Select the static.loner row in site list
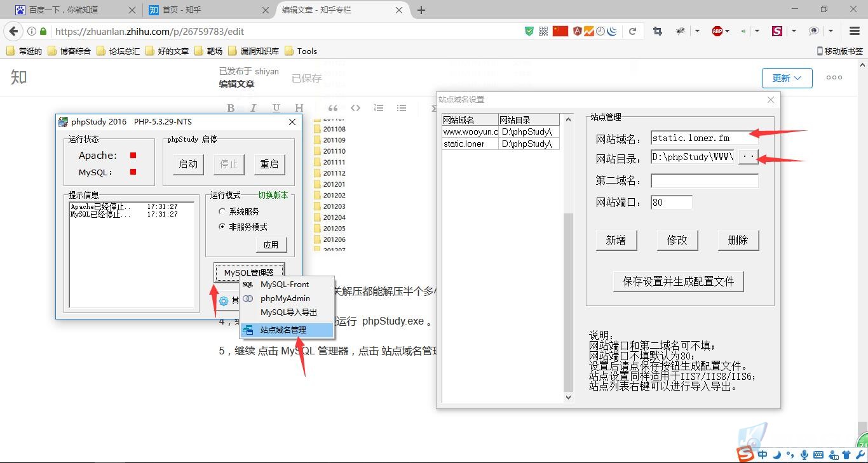Viewport: 868px width, 463px height. [x=501, y=144]
